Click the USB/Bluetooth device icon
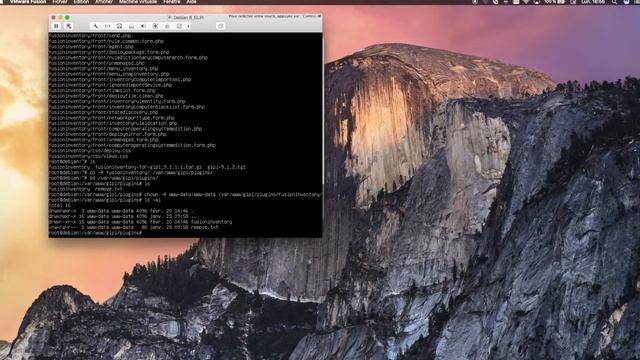640x360 pixels. point(155,26)
